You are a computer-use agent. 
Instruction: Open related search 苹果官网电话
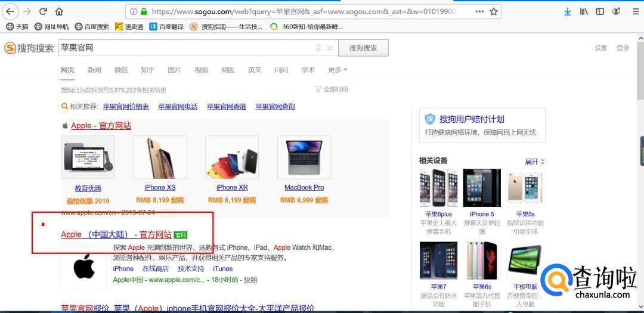(178, 106)
